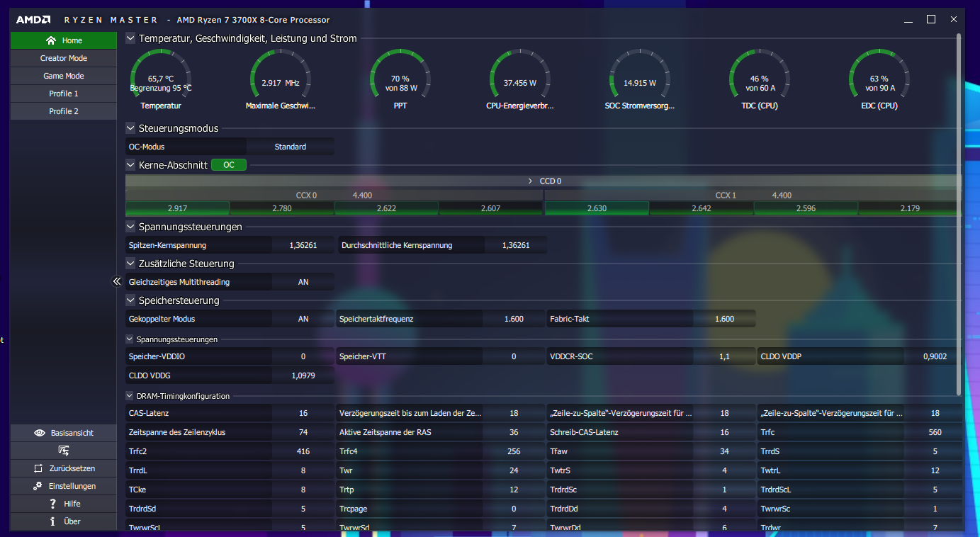Screen dimensions: 980x537
Task: Collapse Zusätzliche Steuerung section
Action: click(x=130, y=264)
